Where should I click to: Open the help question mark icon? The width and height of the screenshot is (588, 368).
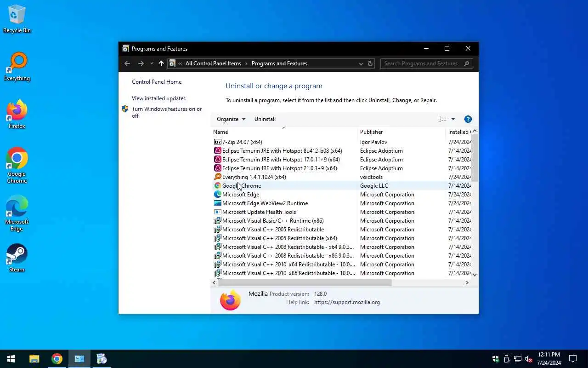468,119
